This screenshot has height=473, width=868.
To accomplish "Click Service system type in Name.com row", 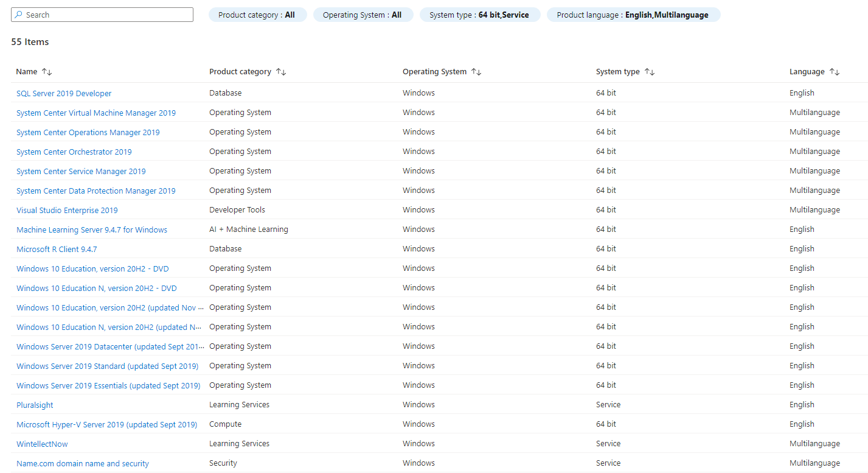I will point(608,463).
